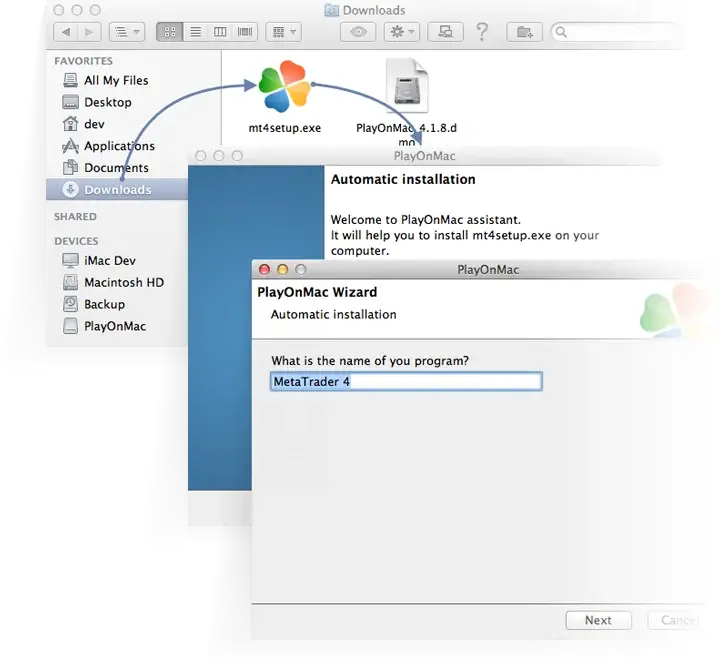This screenshot has width=728, height=664.
Task: Click the Downloads arrow sidebar icon
Action: 70,189
